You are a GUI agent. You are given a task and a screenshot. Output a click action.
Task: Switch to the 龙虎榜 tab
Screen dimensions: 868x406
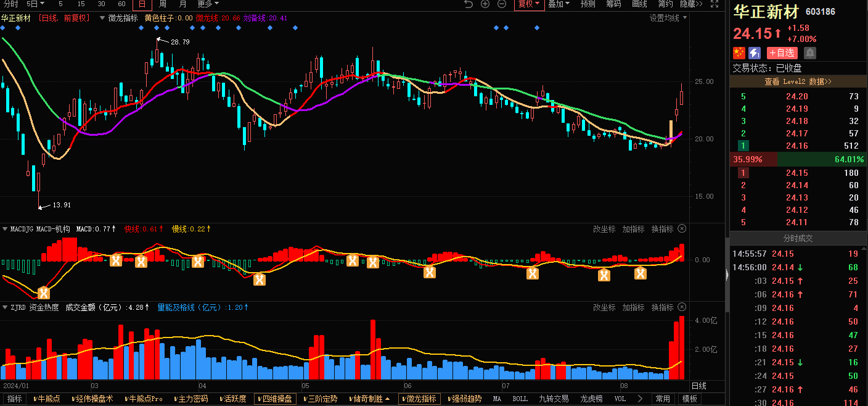592,399
